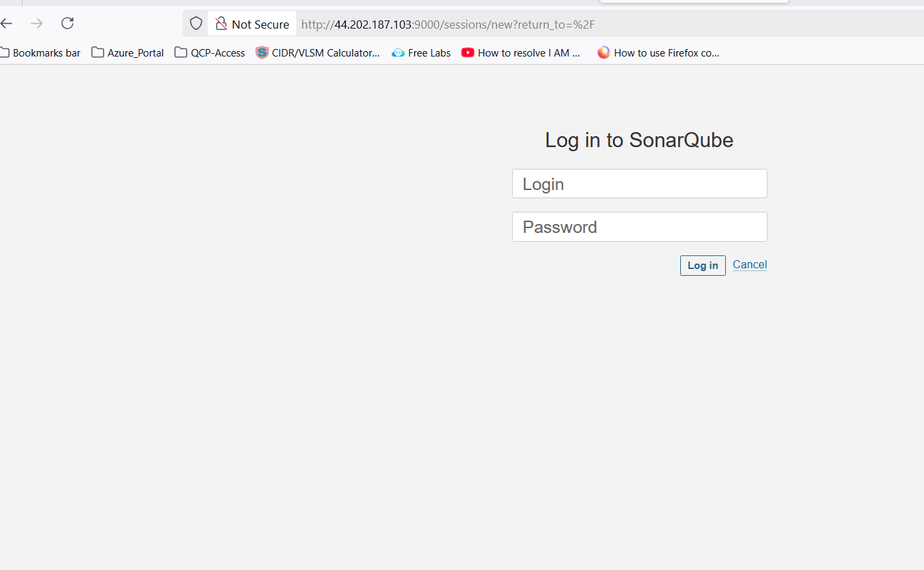Open the Azure_Portal bookmark folder
The height and width of the screenshot is (570, 924).
pyautogui.click(x=128, y=52)
